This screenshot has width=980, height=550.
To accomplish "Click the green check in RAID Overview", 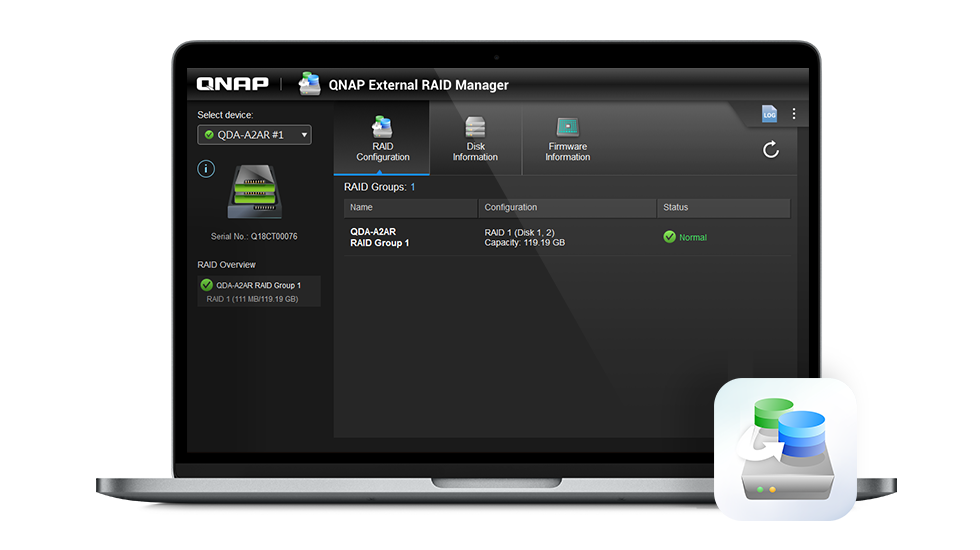I will pos(206,285).
